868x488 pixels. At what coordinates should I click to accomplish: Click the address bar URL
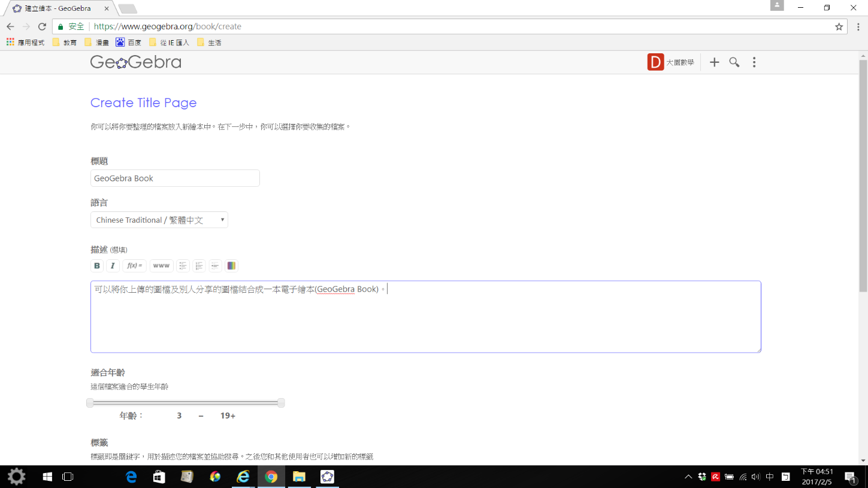coord(168,26)
